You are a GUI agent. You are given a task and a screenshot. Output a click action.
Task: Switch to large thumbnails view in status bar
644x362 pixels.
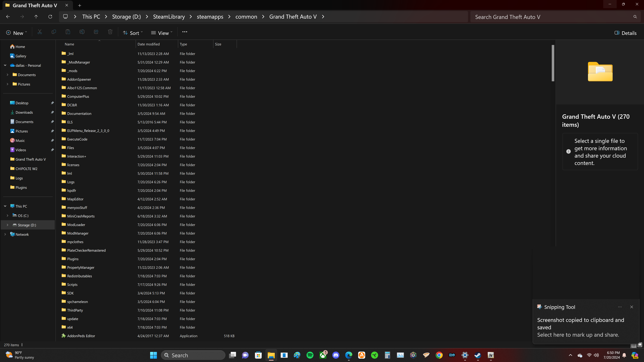coord(639,345)
